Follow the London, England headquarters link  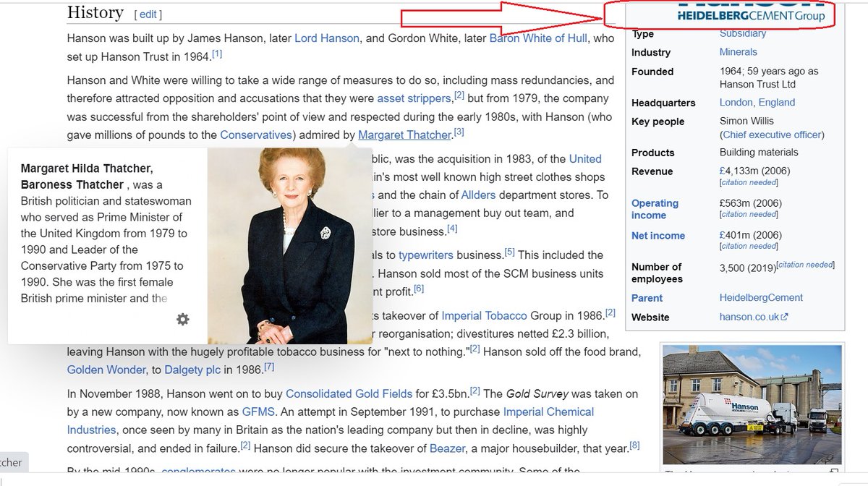coord(757,103)
